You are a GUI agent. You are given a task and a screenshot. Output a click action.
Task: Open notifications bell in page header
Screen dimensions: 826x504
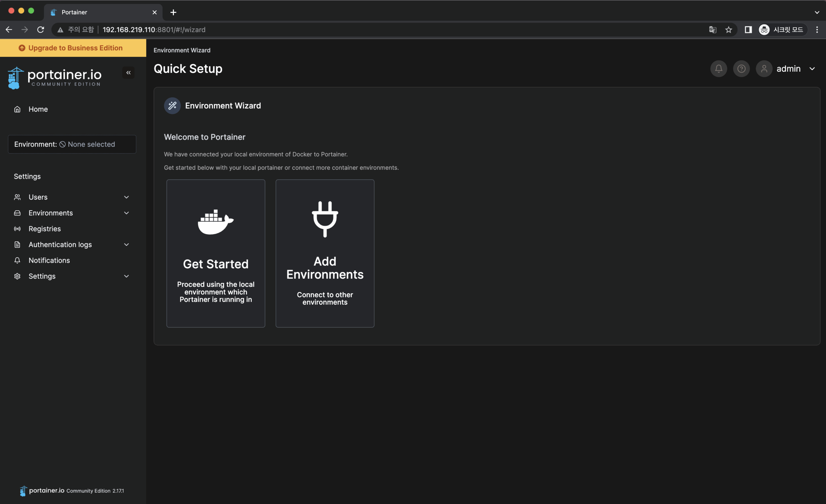pos(718,69)
